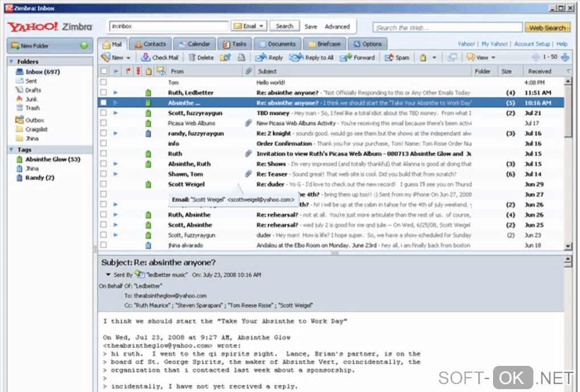Check the box for jhina alvarado email
Image resolution: width=580 pixels, height=392 pixels.
(103, 245)
